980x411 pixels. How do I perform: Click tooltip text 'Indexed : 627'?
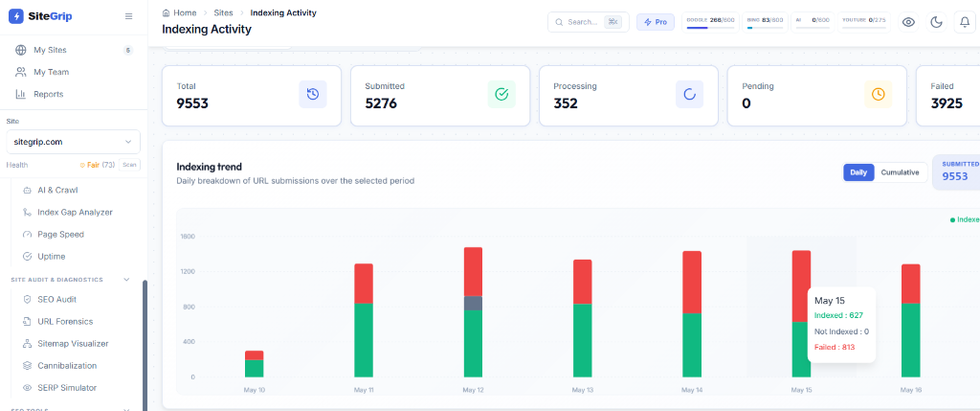[838, 315]
